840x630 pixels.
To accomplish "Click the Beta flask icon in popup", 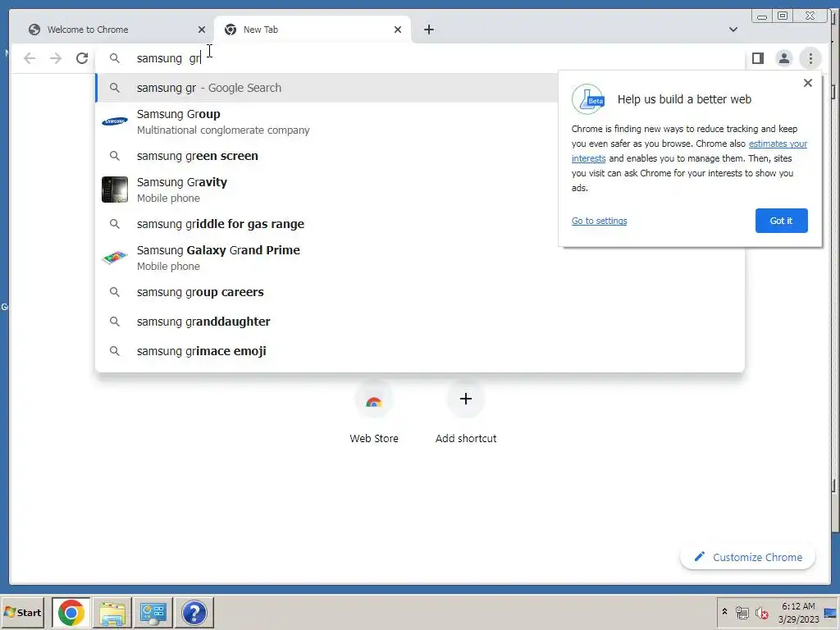I will 588,99.
